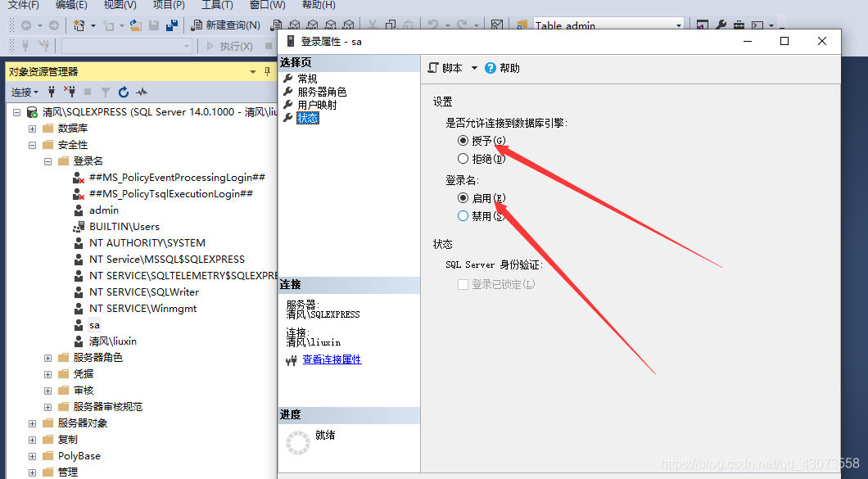The image size is (868, 479).
Task: Click the 执行(X) execute button
Action: (230, 46)
